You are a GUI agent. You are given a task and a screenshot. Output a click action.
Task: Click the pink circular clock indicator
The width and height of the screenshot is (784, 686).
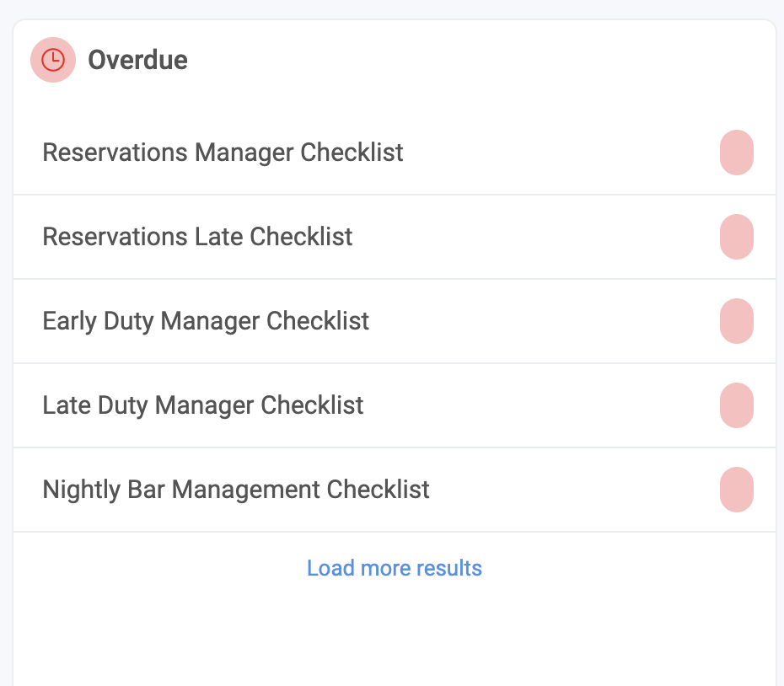52,60
